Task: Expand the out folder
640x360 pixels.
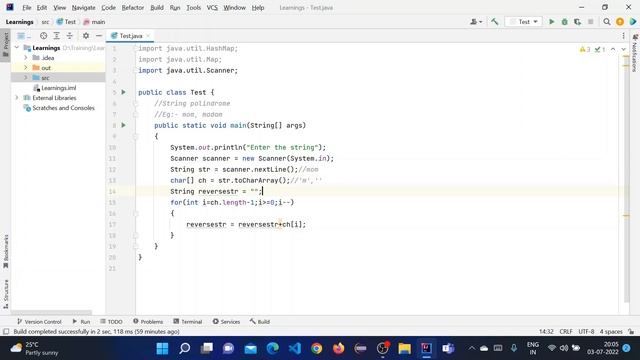Action: (x=26, y=68)
